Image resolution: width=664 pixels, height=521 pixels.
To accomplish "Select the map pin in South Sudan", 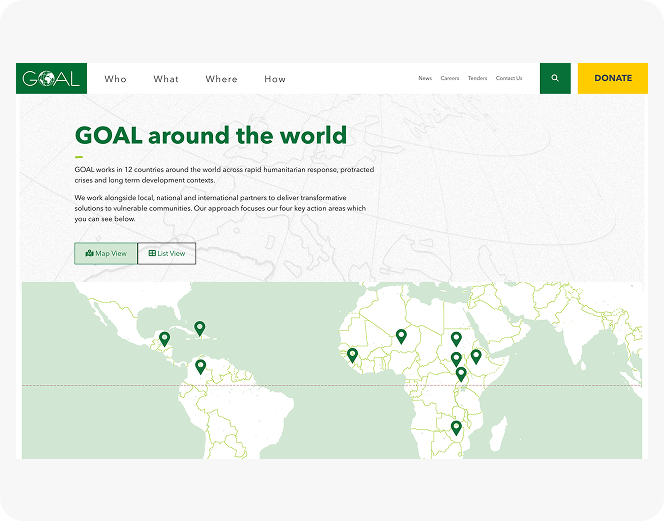I will (x=456, y=359).
